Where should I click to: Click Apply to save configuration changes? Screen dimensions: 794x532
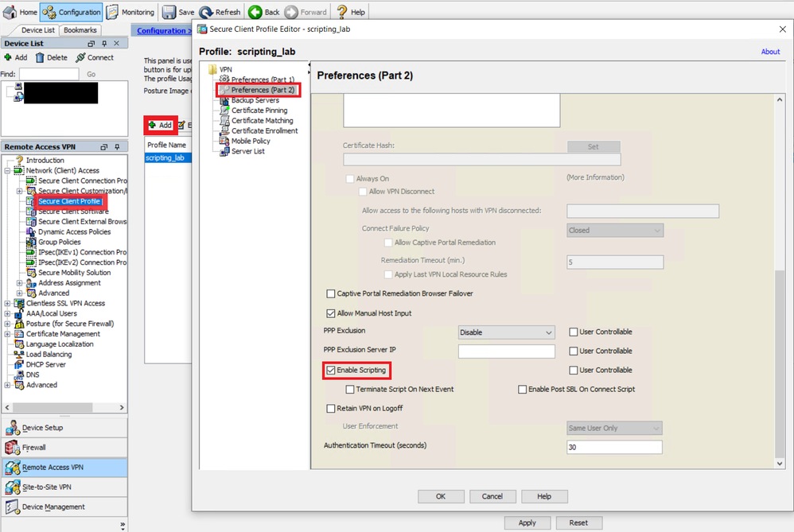pos(527,522)
